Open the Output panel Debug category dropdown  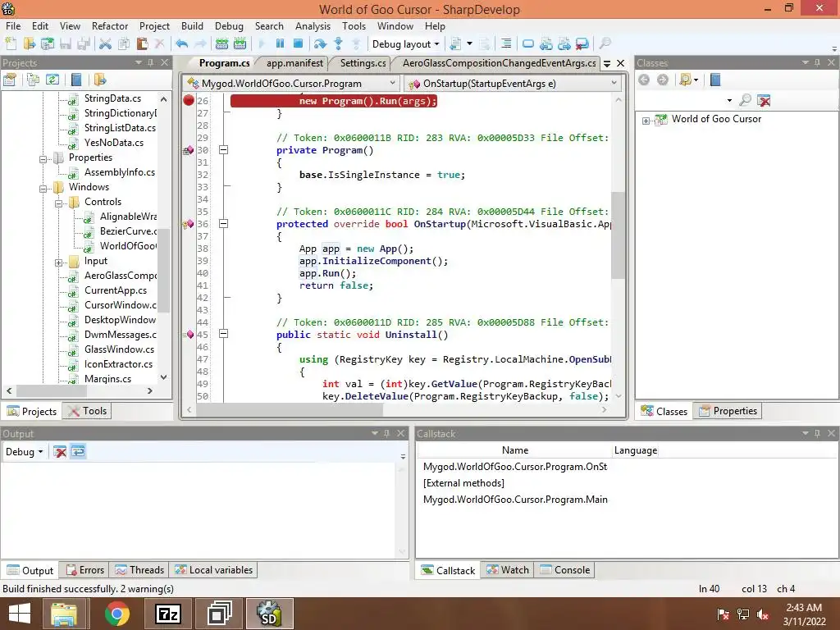(x=24, y=452)
